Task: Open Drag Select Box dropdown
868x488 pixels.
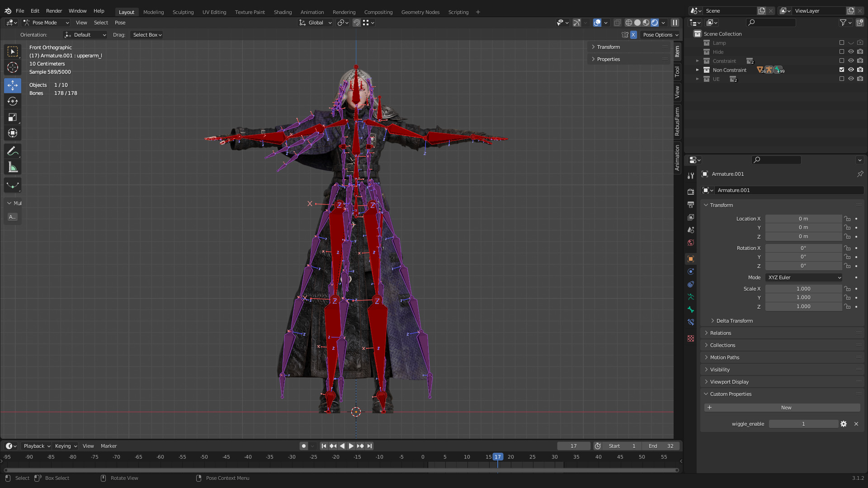Action: click(147, 35)
